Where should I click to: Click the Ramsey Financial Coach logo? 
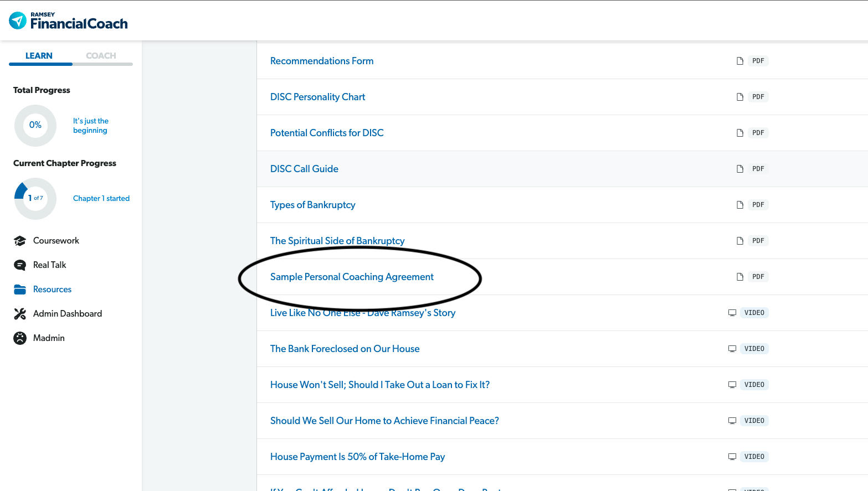pyautogui.click(x=68, y=21)
